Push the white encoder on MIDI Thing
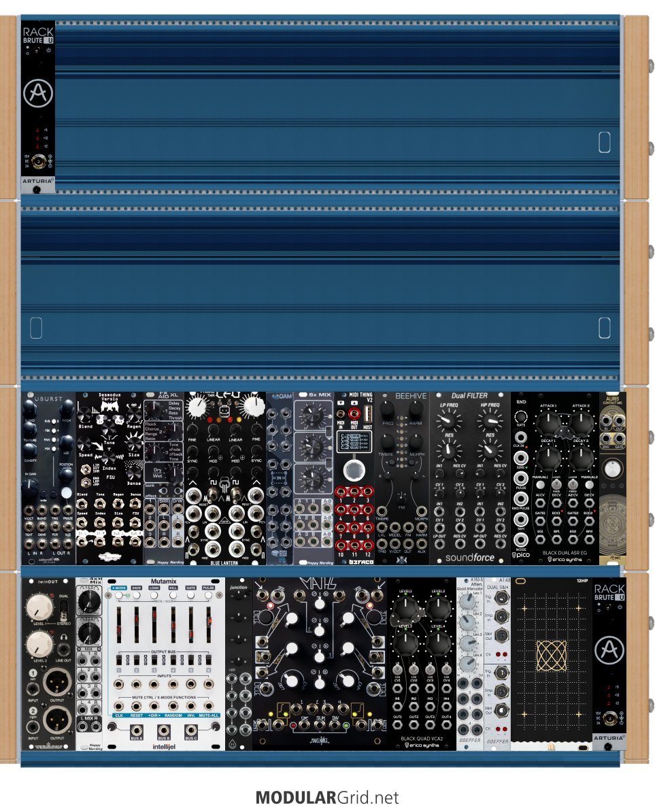Image resolution: width=655 pixels, height=812 pixels. 354,471
